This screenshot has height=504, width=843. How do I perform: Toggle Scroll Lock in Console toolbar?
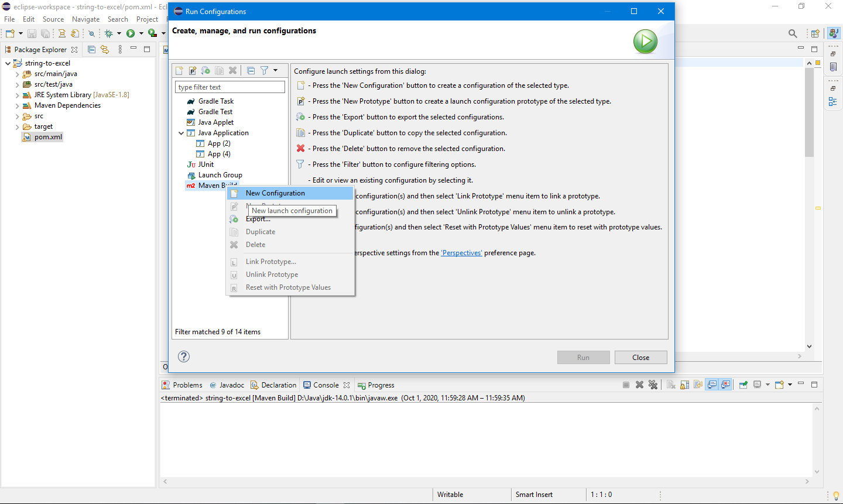[x=684, y=385]
